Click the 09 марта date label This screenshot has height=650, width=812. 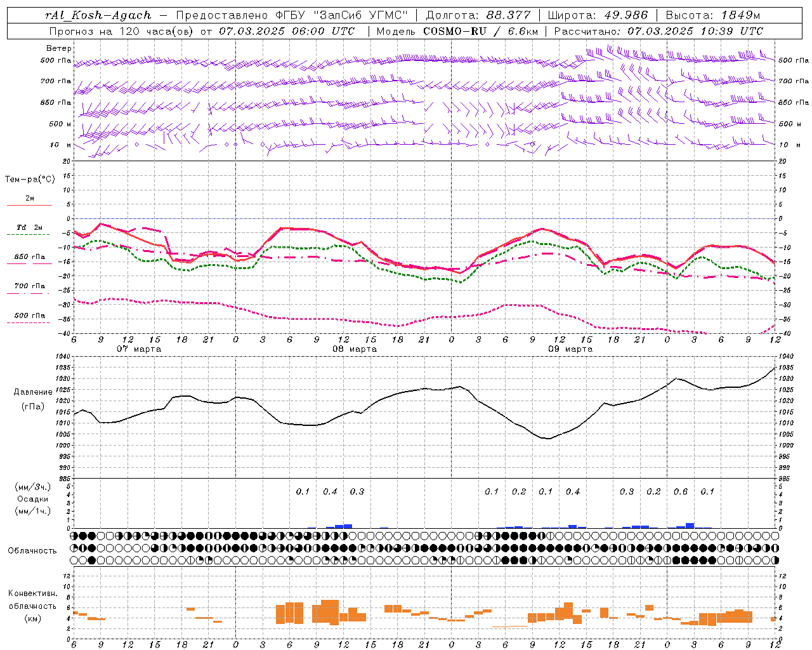click(x=570, y=349)
